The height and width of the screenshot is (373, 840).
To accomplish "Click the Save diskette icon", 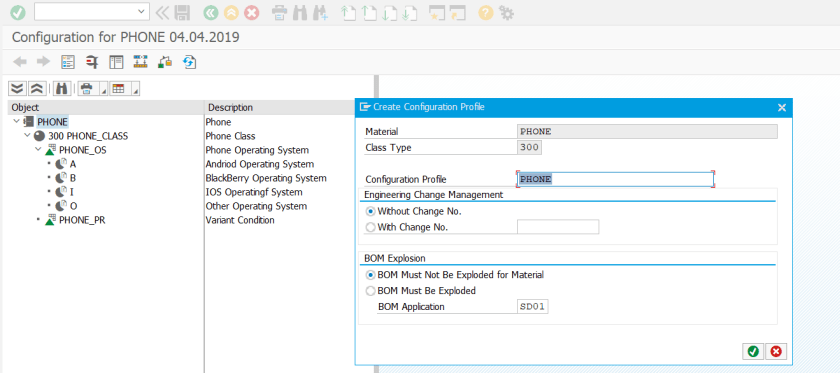I will click(x=183, y=12).
